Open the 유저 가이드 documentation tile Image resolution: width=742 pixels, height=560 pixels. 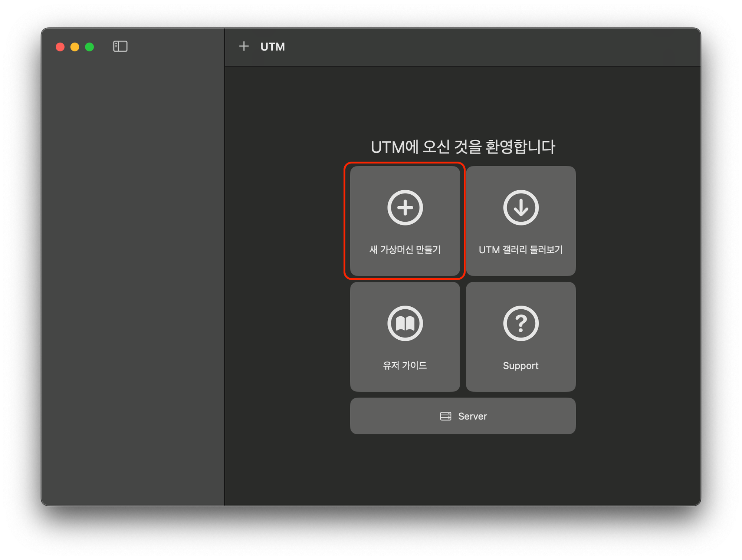click(x=405, y=337)
